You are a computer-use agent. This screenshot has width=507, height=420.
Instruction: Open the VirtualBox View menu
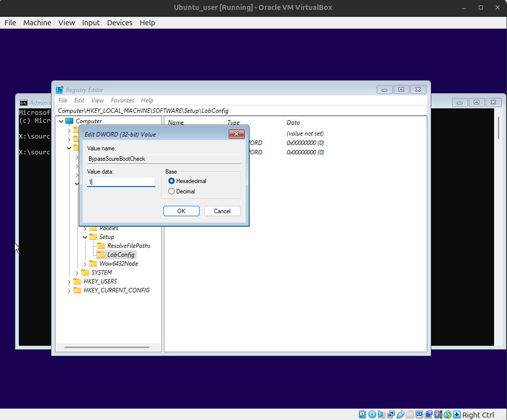tap(67, 23)
